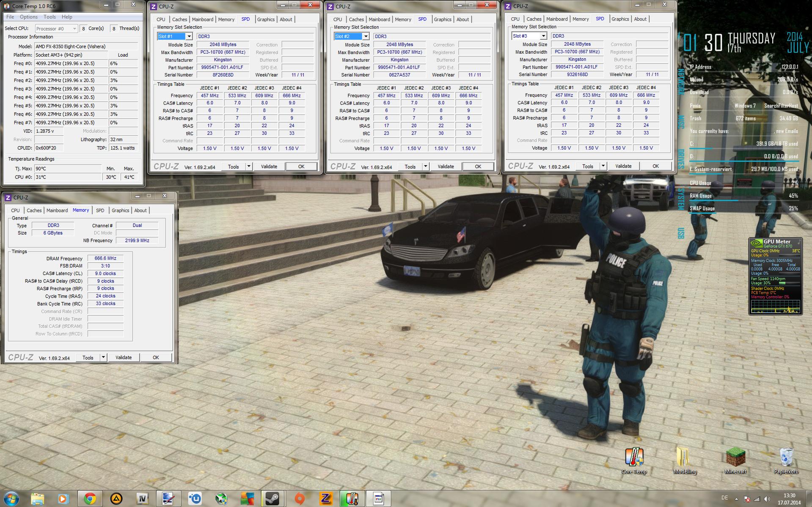Click the Core Temp window title icon
This screenshot has height=507, width=812.
pos(7,6)
